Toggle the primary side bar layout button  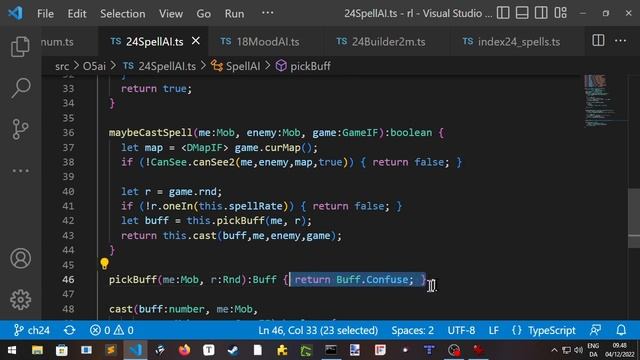click(503, 13)
